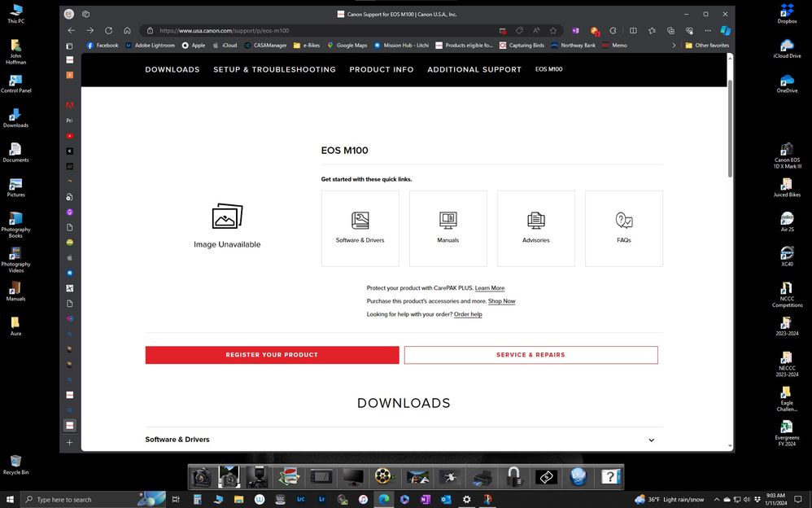Go to the browser home page
The width and height of the screenshot is (812, 508).
(127, 30)
